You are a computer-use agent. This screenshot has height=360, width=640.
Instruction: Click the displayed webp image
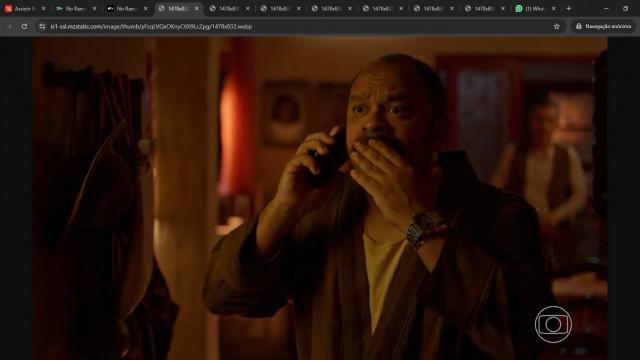(320, 198)
